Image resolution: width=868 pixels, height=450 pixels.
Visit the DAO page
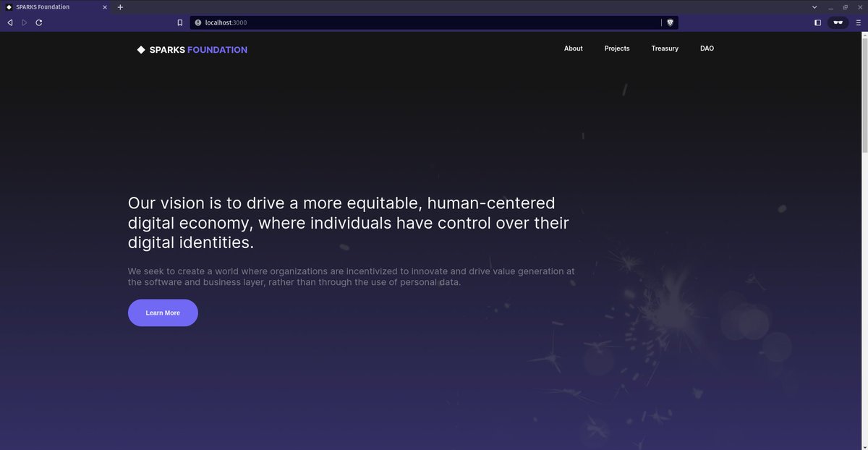[706, 48]
